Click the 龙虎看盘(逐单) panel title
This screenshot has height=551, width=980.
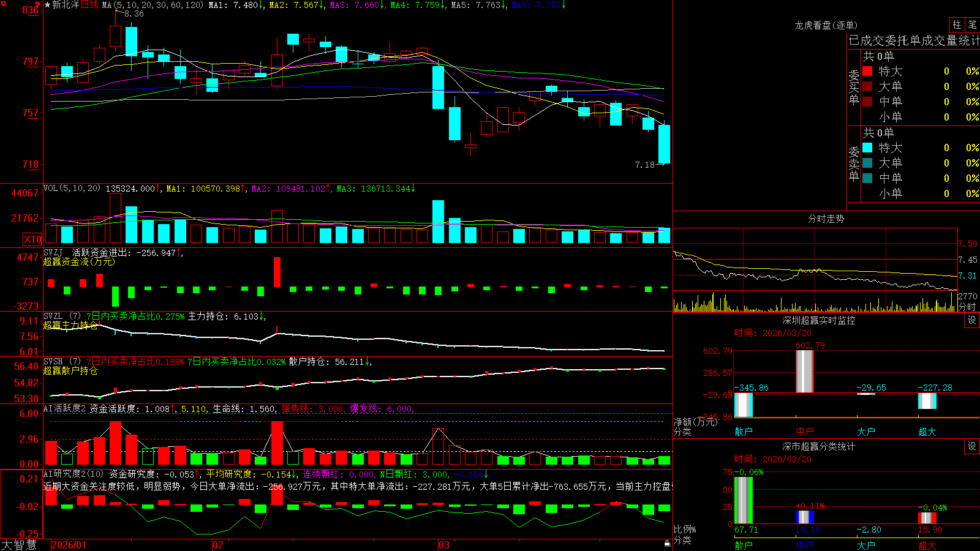coord(826,25)
